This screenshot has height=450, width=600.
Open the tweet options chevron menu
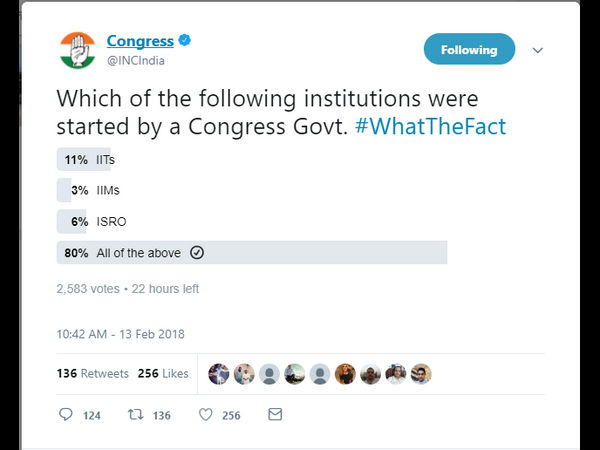537,50
